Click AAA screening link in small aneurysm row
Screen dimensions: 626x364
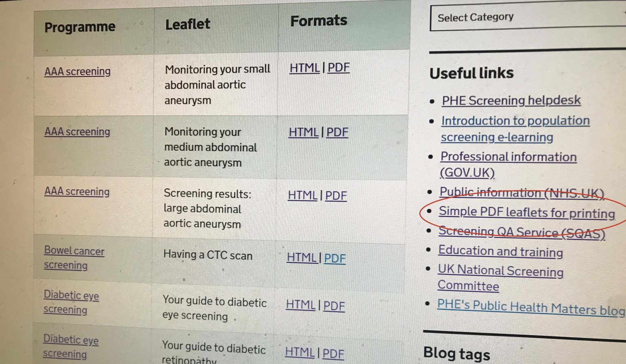(77, 72)
